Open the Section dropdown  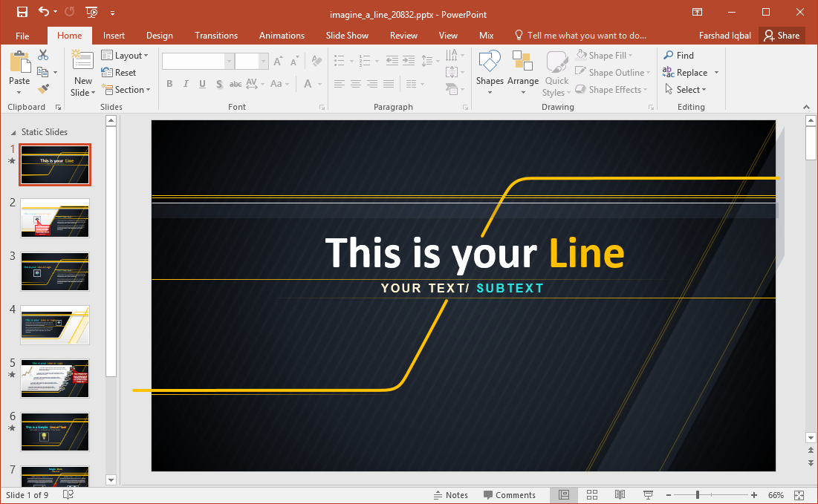(x=126, y=90)
